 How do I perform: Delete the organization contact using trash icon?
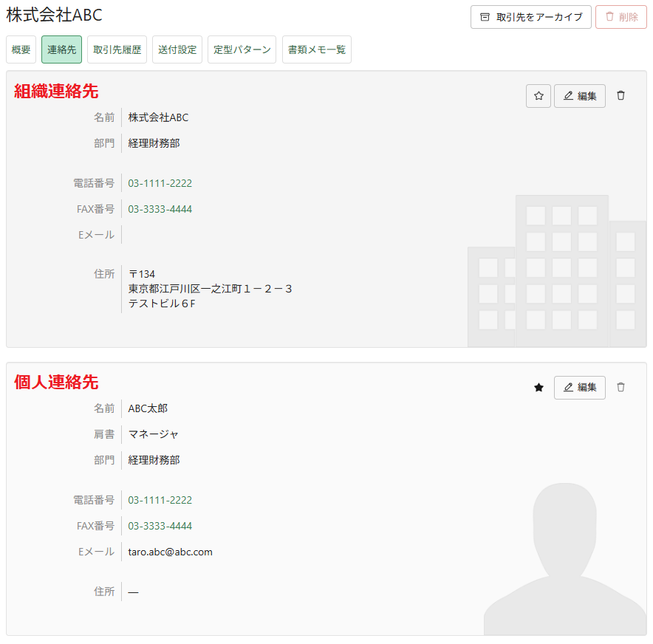(x=620, y=96)
